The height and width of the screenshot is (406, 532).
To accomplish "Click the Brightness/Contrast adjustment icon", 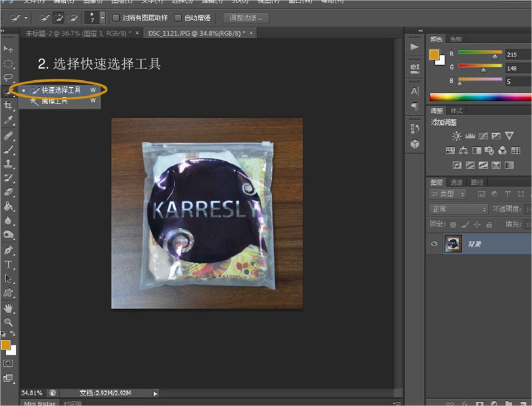I will coord(456,136).
